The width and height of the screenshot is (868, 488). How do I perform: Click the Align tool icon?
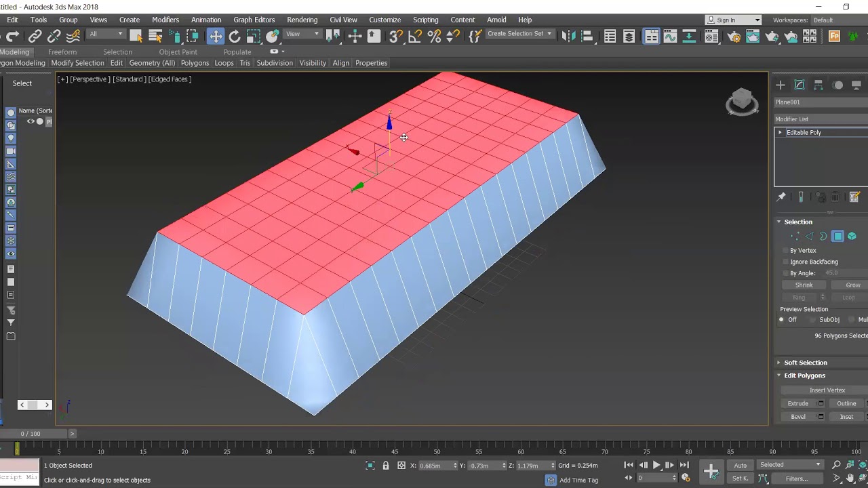pyautogui.click(x=587, y=36)
